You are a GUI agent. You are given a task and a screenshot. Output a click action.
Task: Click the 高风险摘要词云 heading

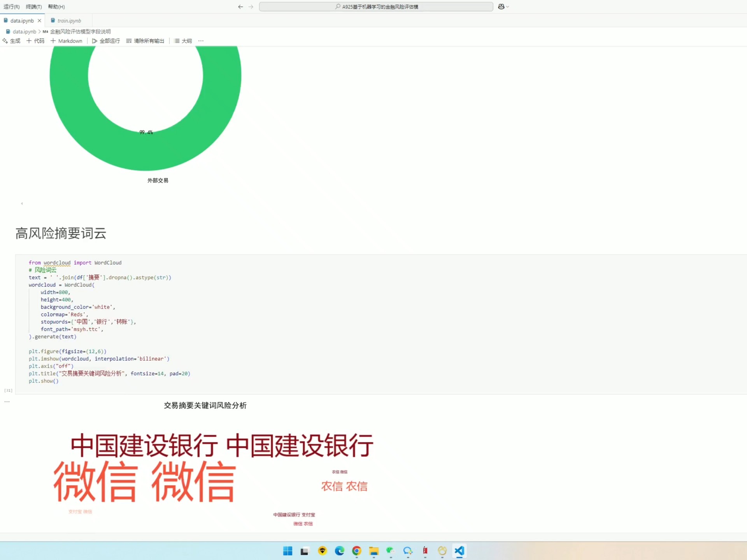[x=61, y=233]
